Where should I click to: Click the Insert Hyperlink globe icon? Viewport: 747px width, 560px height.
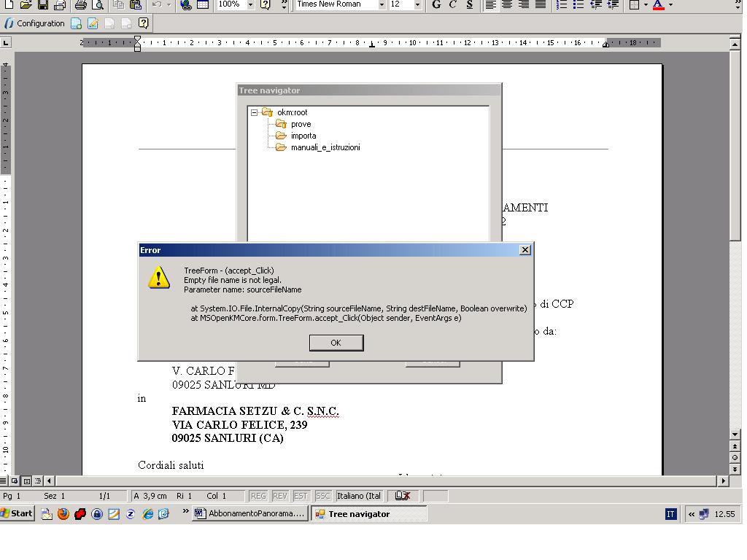click(185, 6)
